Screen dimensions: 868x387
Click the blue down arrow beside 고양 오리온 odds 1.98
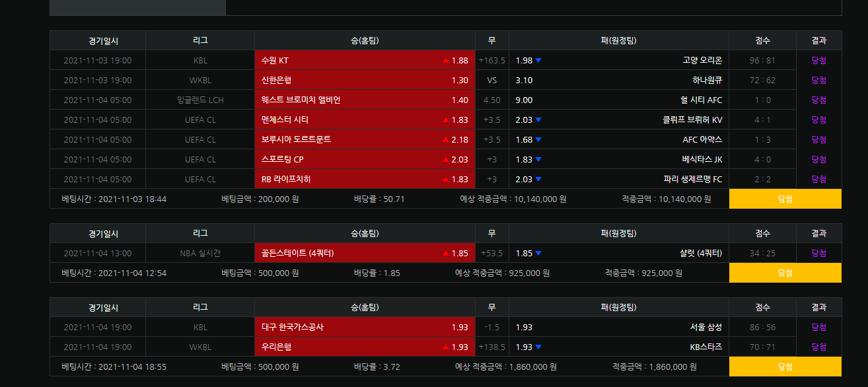(538, 60)
